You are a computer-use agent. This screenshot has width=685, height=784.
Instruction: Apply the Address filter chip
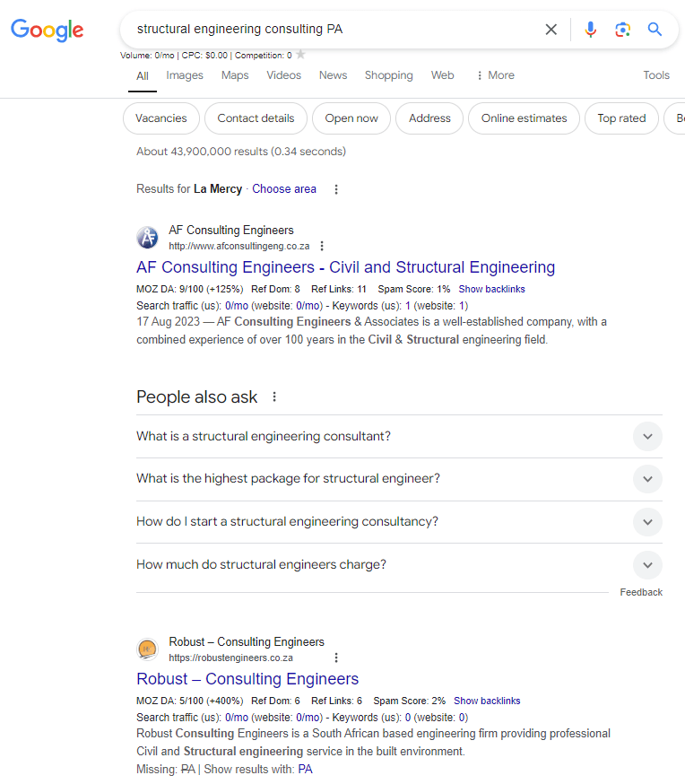pyautogui.click(x=429, y=118)
